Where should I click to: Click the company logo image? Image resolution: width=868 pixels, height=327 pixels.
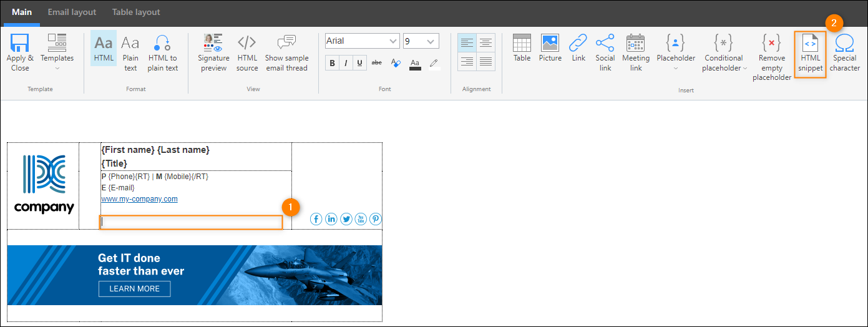point(44,185)
